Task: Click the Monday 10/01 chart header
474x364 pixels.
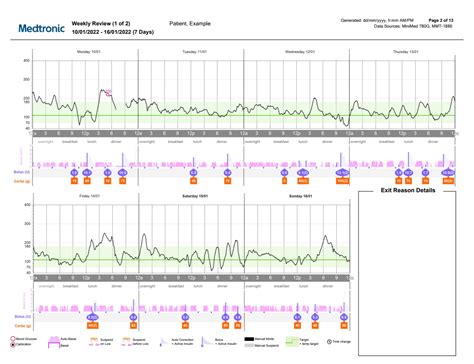Action: 88,52
